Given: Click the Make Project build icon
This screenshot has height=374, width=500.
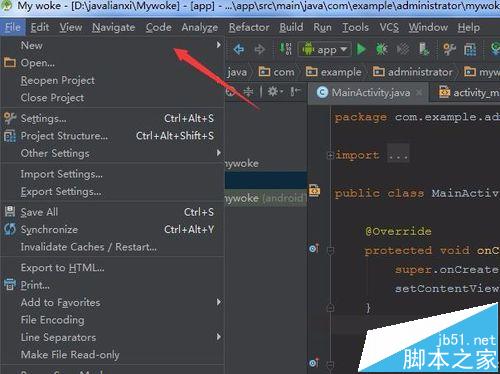Looking at the screenshot, I should click(286, 49).
